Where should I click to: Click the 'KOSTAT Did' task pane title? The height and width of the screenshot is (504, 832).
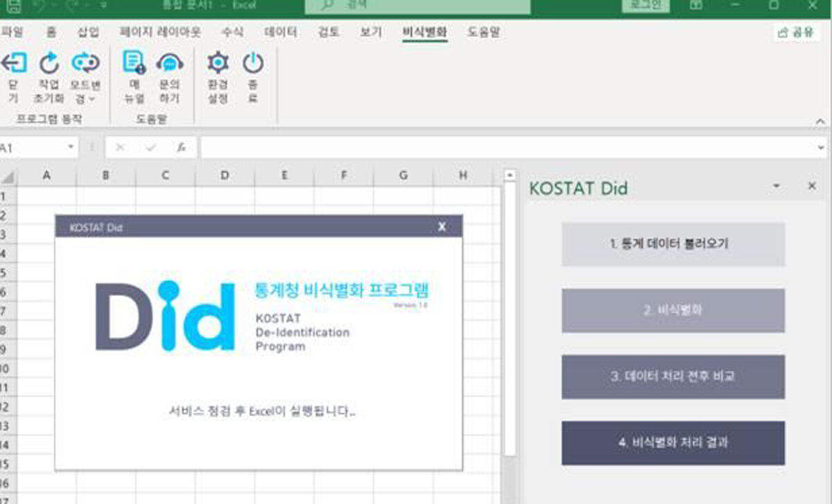pos(578,188)
